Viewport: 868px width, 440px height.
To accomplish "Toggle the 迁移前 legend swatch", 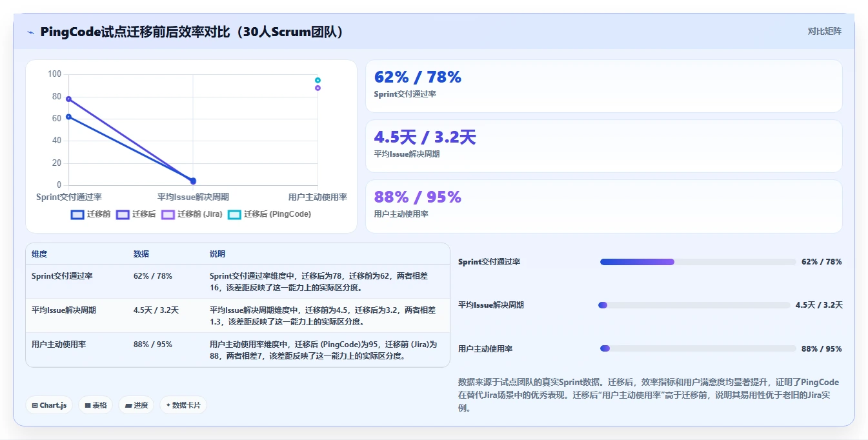I will (77, 214).
